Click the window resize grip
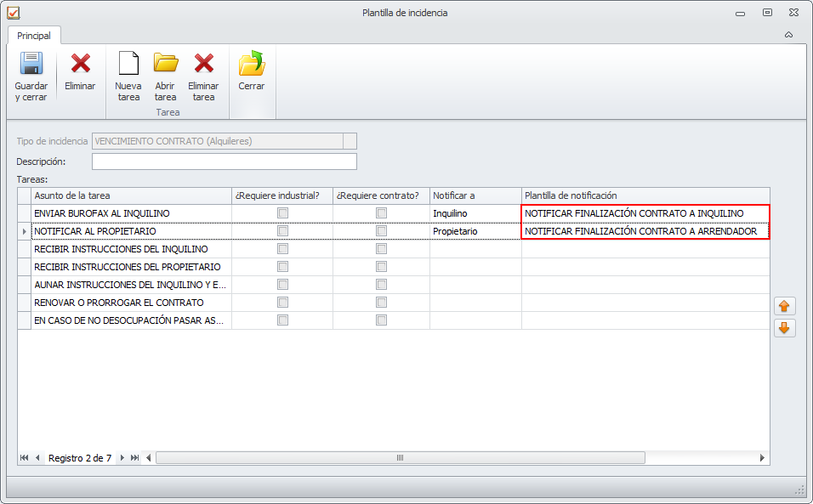The height and width of the screenshot is (504, 813). (x=799, y=490)
